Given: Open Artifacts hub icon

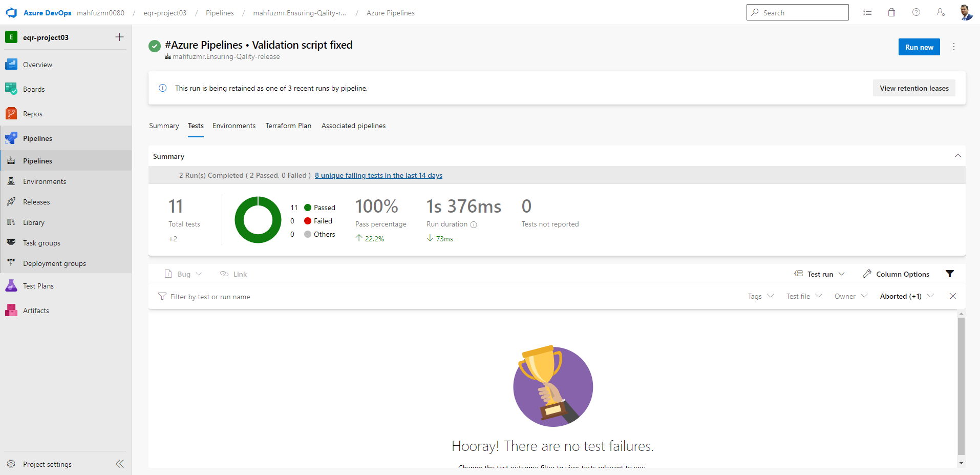Looking at the screenshot, I should tap(11, 311).
